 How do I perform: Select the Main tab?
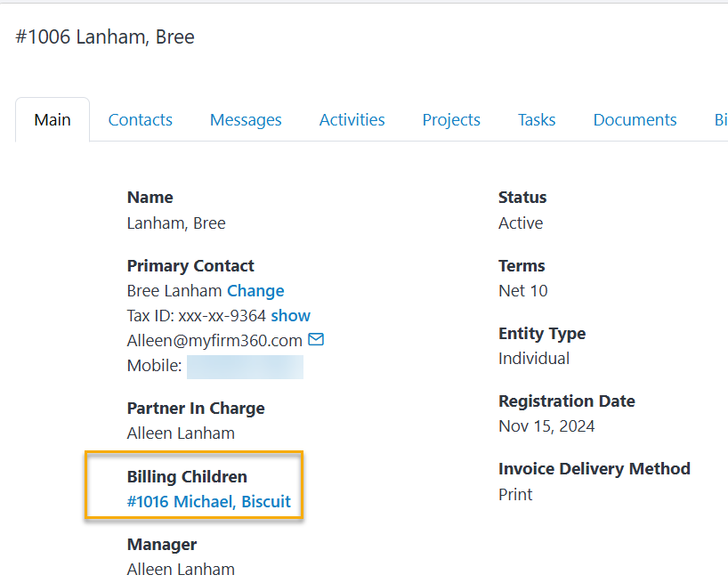tap(53, 119)
